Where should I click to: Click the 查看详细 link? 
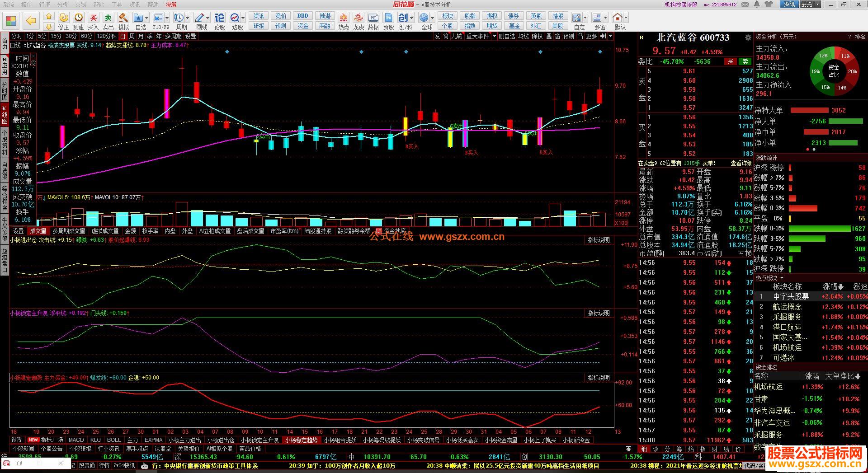(x=741, y=163)
